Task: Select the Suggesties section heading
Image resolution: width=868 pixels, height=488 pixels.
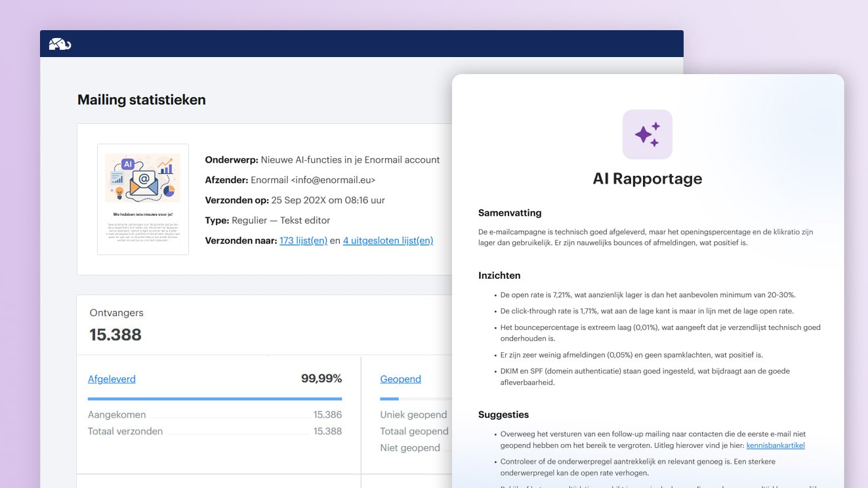Action: [503, 415]
